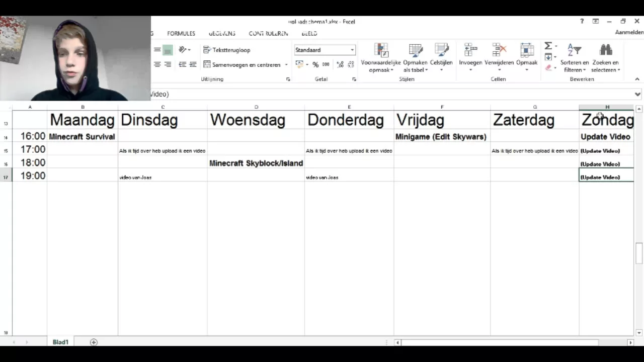The width and height of the screenshot is (644, 362).
Task: Click horizontal scrollbar left arrow
Action: click(397, 342)
